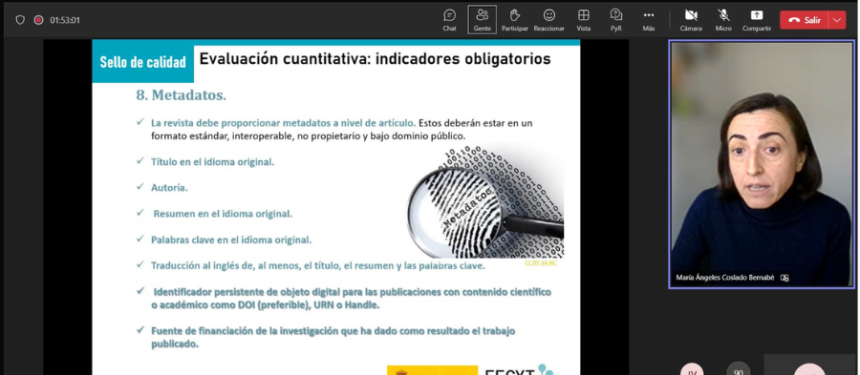This screenshot has height=375, width=860.
Task: Click the CC BY-SA-NC license link
Action: [540, 263]
